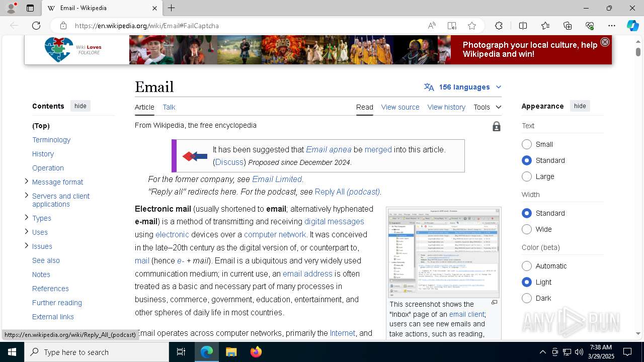The width and height of the screenshot is (644, 362).
Task: Click the page vertical scrollbar thumb
Action: [638, 52]
